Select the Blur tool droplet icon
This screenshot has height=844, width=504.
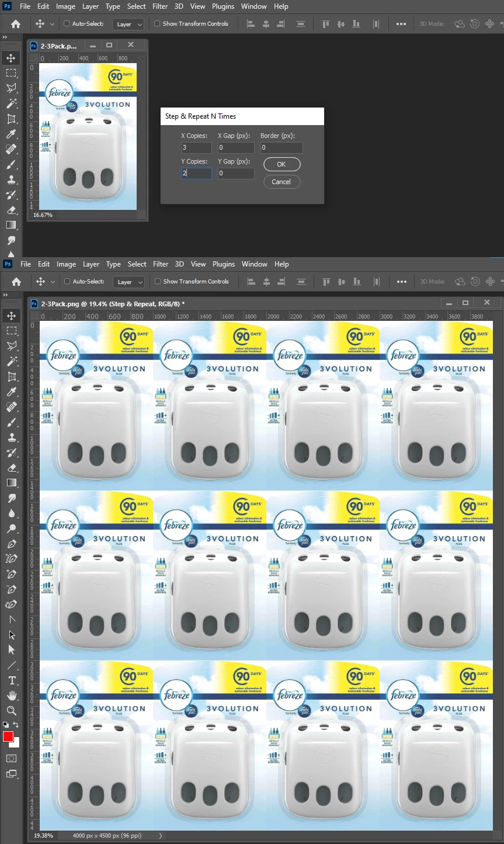11,513
